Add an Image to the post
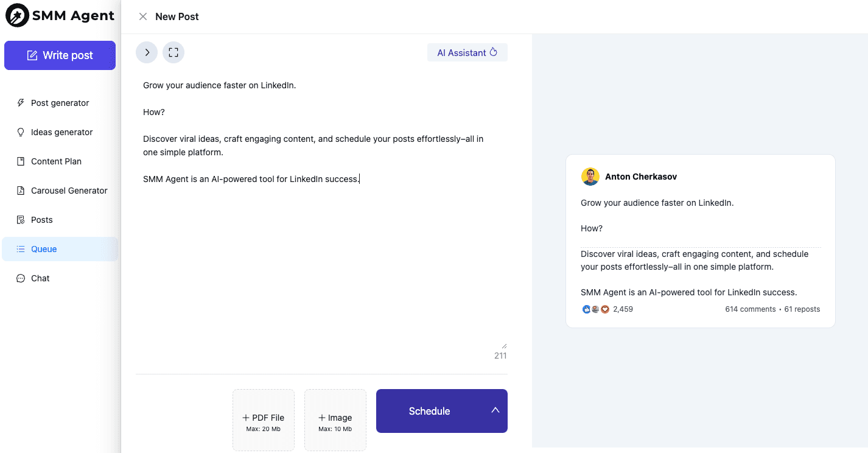The image size is (868, 453). 335,420
